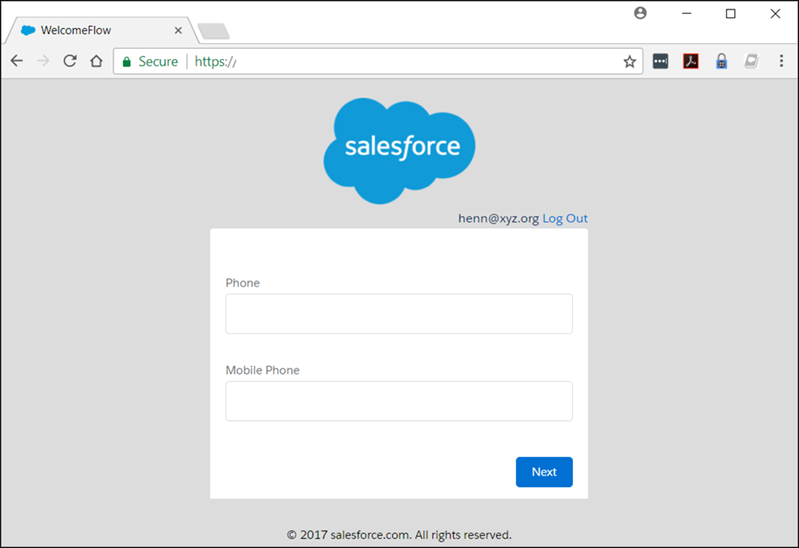
Task: Click the Adobe Acrobat extension icon
Action: point(691,61)
